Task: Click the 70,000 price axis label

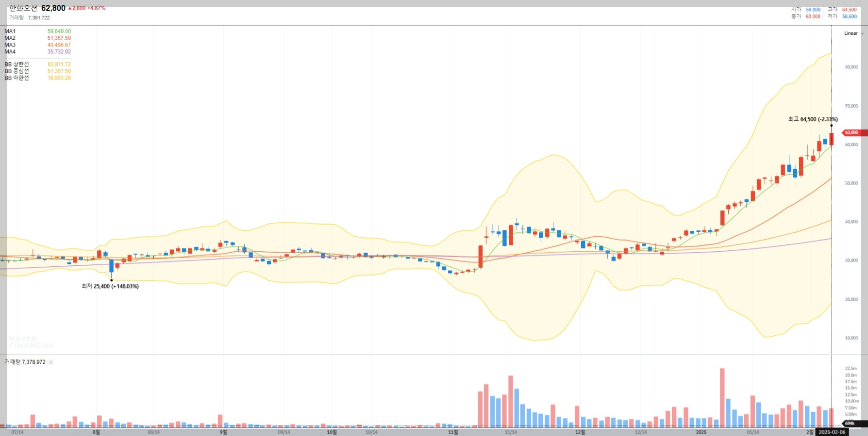Action: point(851,106)
